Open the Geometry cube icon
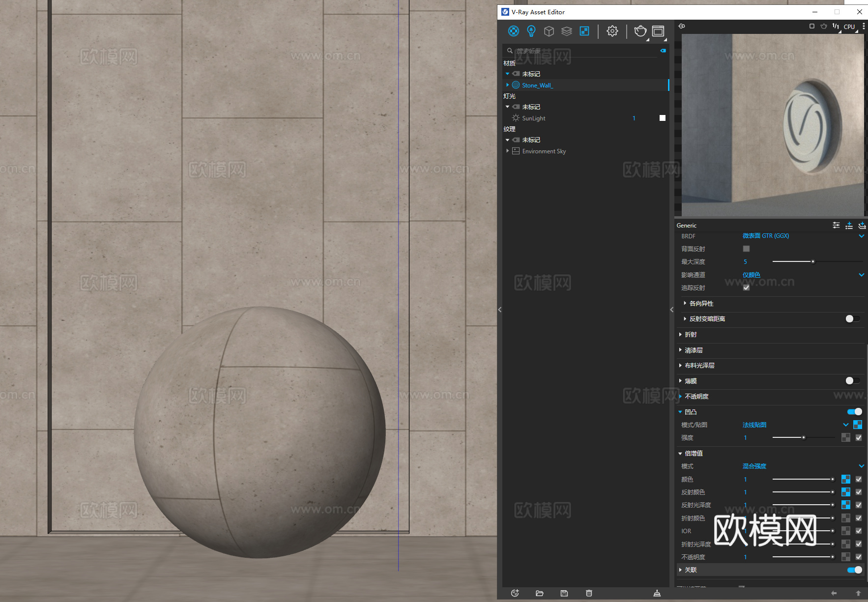868x602 pixels. pyautogui.click(x=549, y=31)
